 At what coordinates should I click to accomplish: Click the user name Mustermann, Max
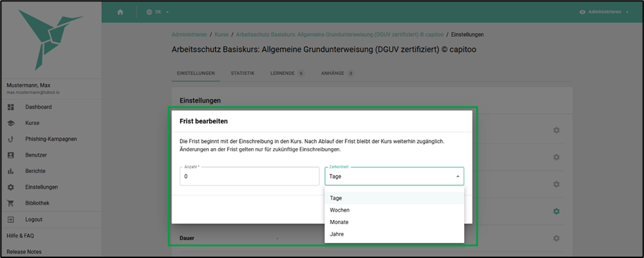click(x=29, y=86)
